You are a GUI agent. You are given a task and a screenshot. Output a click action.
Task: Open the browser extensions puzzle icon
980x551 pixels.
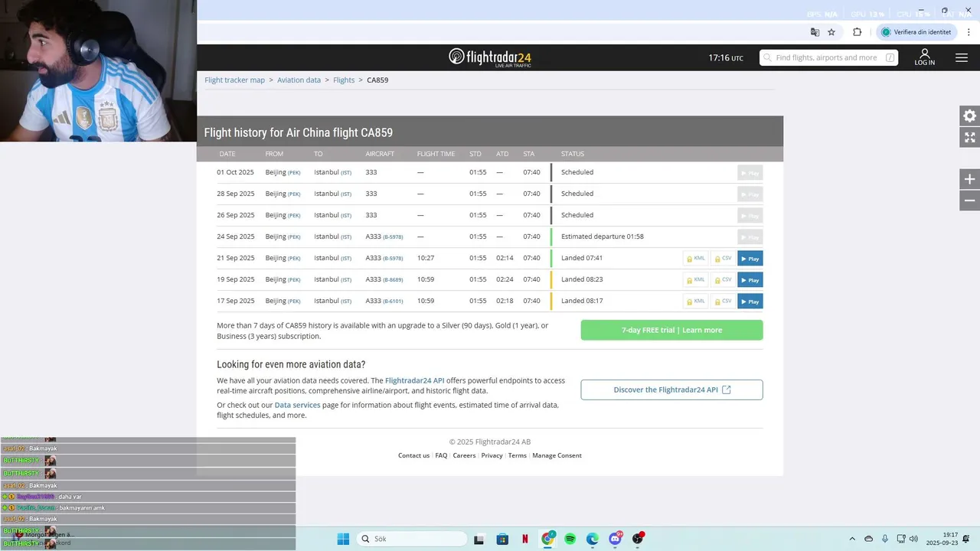tap(857, 32)
